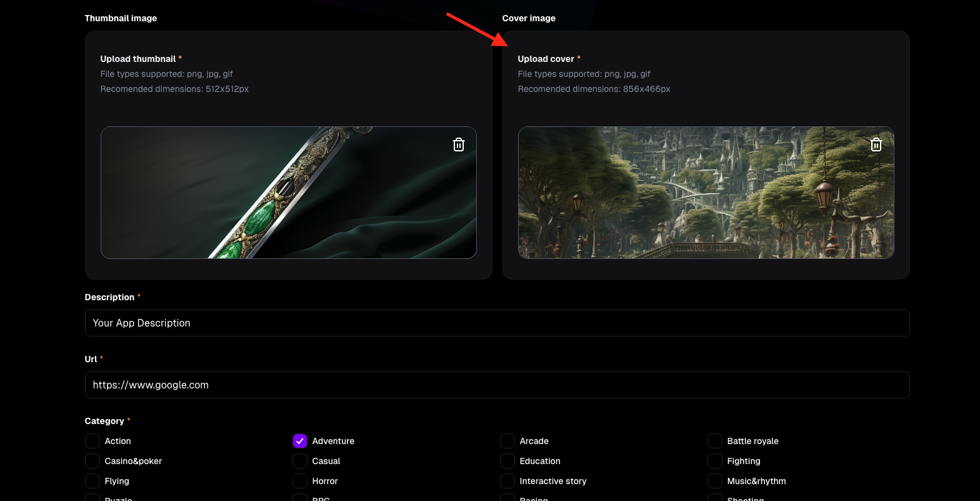
Task: Toggle the Casual category checkbox
Action: point(300,461)
